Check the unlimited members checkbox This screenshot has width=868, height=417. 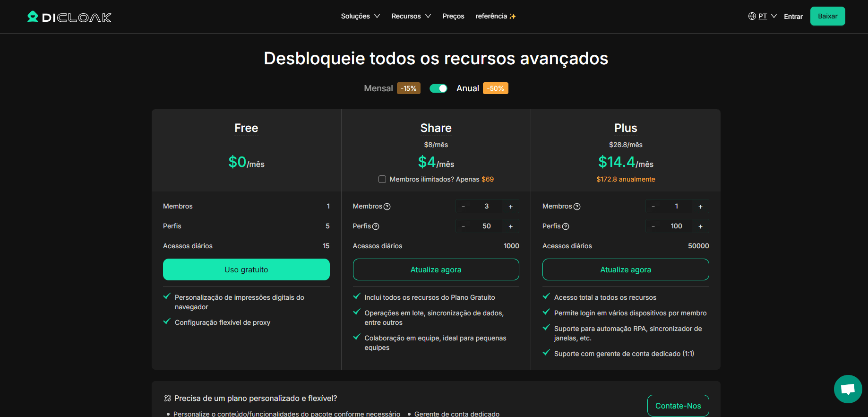click(382, 179)
